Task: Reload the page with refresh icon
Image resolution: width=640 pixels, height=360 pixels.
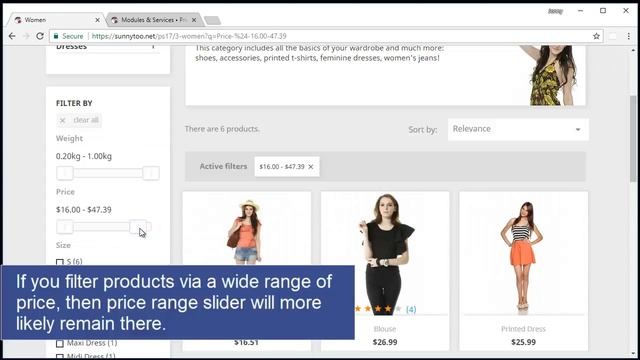Action: click(x=40, y=36)
